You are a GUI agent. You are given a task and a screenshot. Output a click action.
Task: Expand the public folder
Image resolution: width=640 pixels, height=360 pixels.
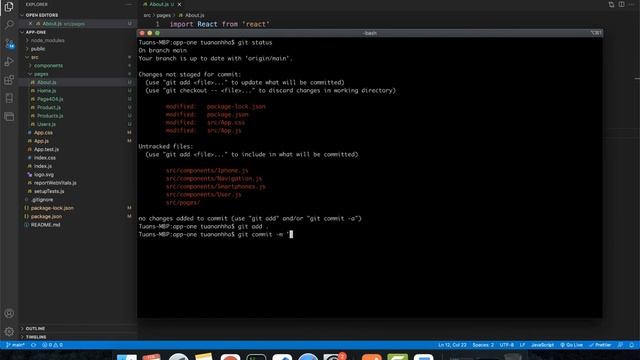tap(38, 49)
